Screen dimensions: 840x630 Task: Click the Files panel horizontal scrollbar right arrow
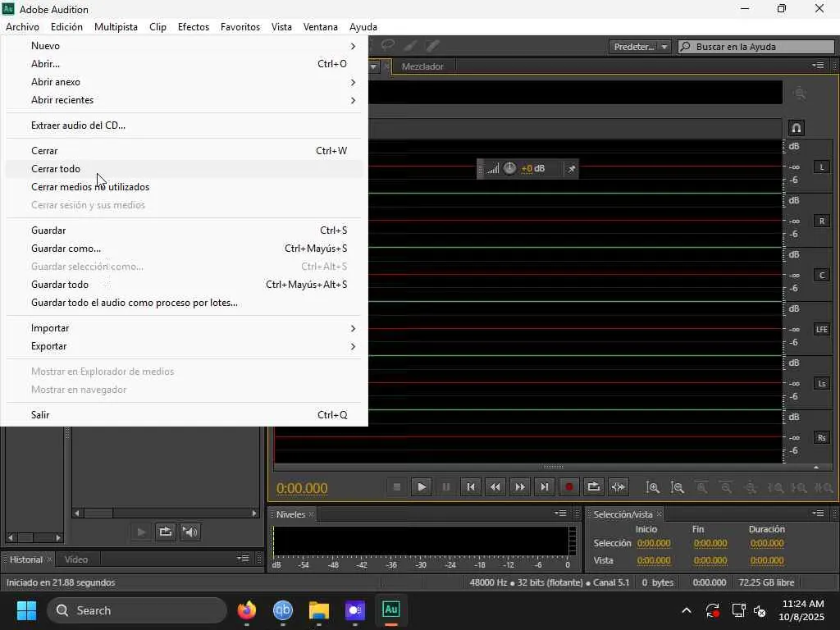coord(254,514)
